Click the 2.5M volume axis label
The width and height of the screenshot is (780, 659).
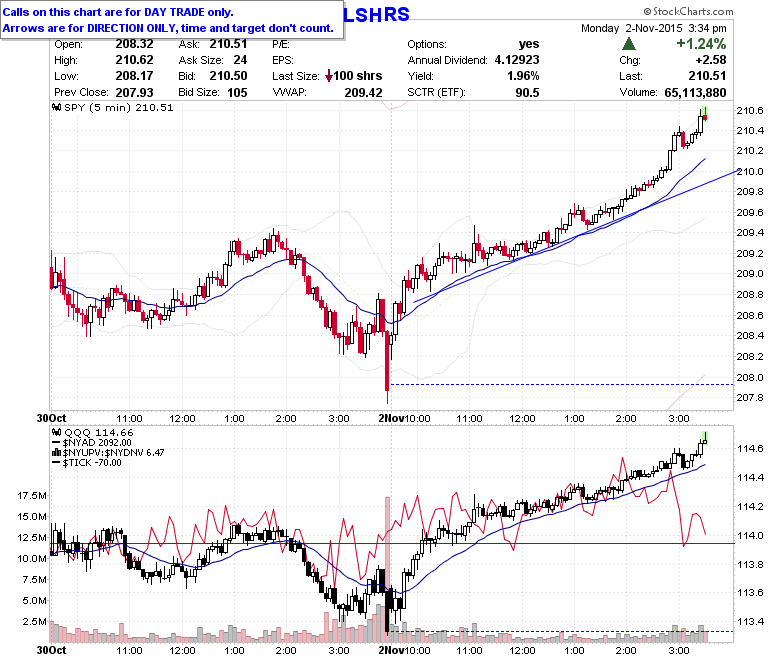point(35,622)
